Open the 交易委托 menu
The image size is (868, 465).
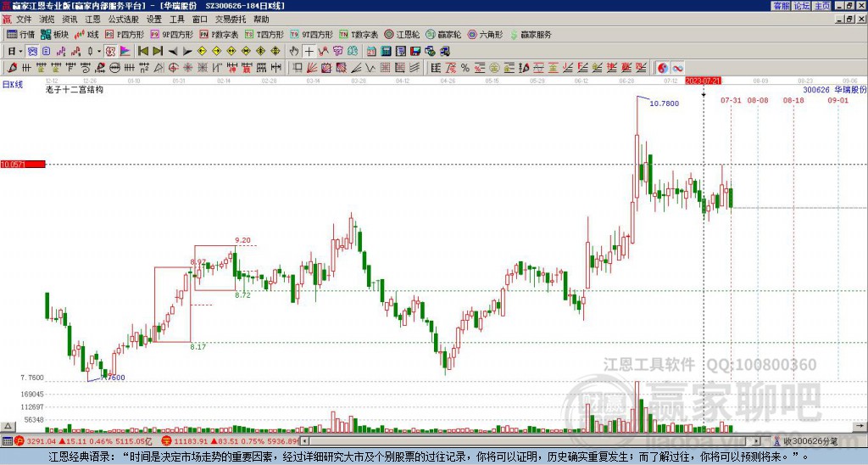[231, 20]
